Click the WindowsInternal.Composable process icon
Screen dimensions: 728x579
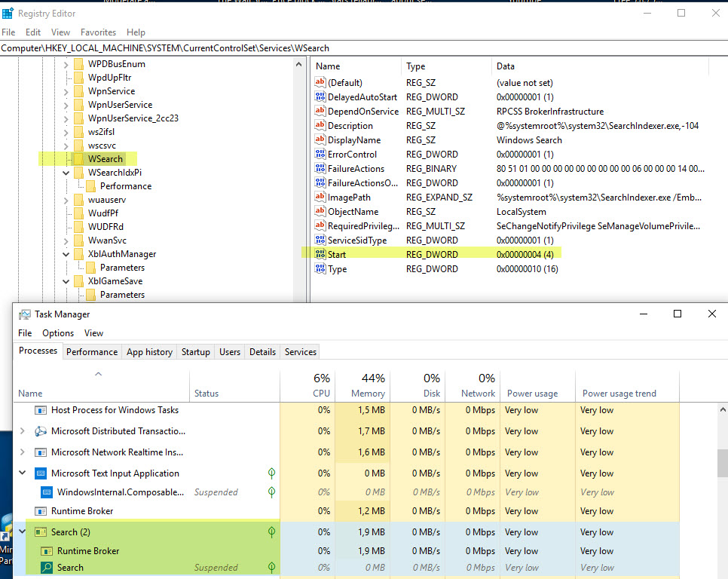pyautogui.click(x=47, y=492)
